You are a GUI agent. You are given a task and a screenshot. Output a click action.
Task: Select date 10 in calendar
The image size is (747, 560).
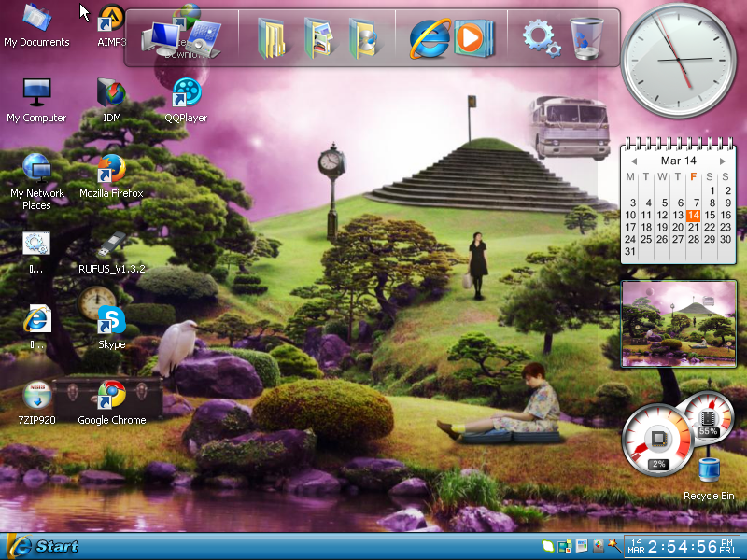click(629, 216)
